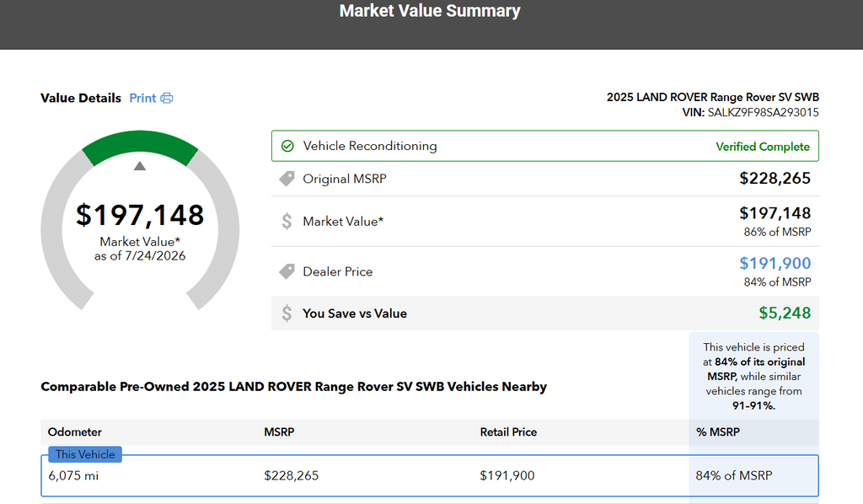The width and height of the screenshot is (863, 504).
Task: Select the $191,900 Dealer Price link
Action: (775, 264)
